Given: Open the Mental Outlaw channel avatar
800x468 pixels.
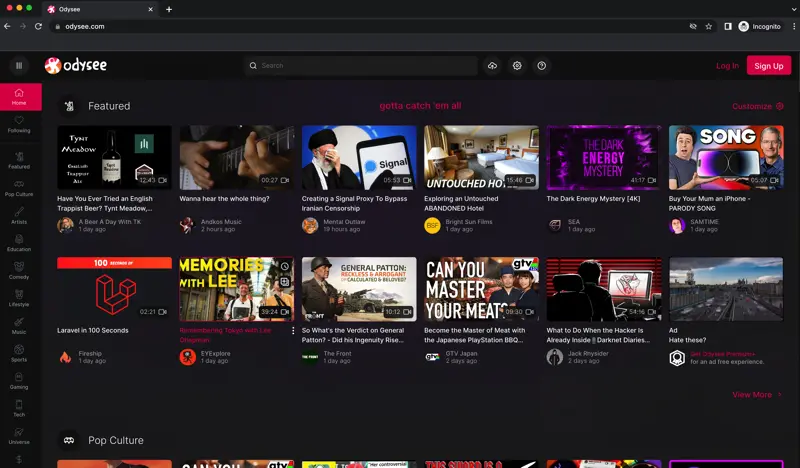Looking at the screenshot, I should click(310, 225).
